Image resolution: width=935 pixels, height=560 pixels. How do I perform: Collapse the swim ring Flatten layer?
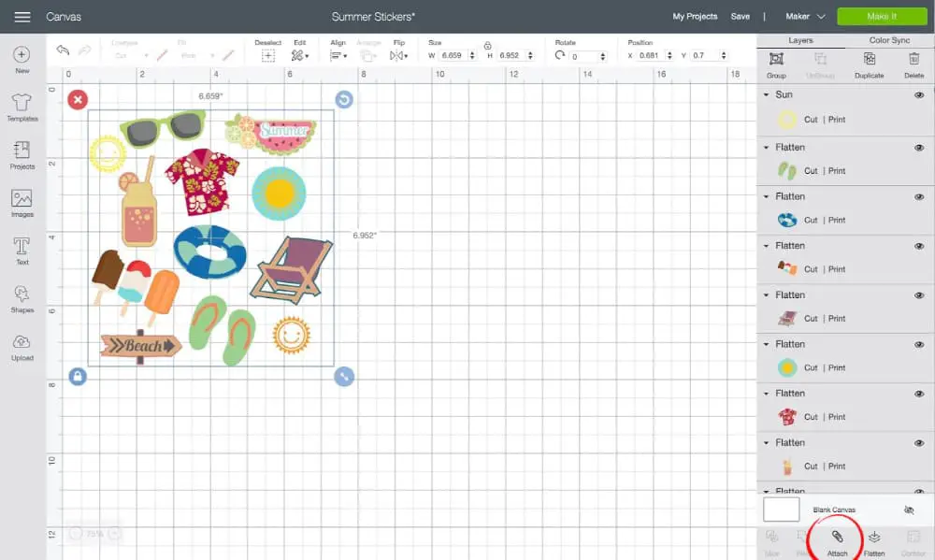(767, 197)
